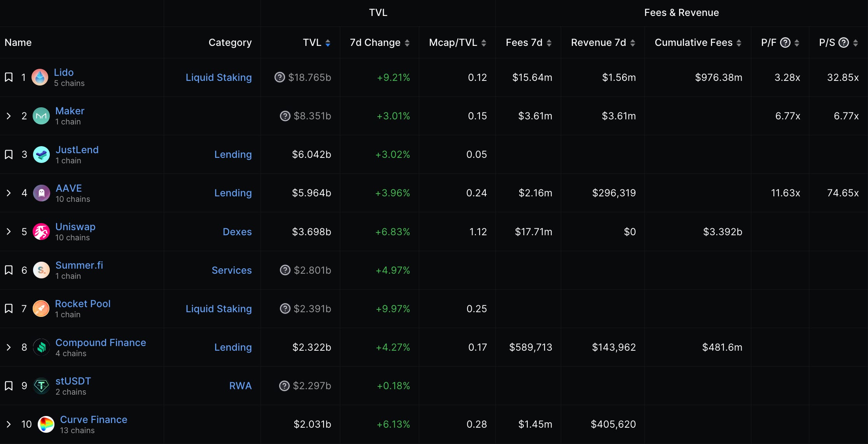Viewport: 868px width, 444px height.
Task: Open the Dexes category link
Action: pyautogui.click(x=237, y=232)
